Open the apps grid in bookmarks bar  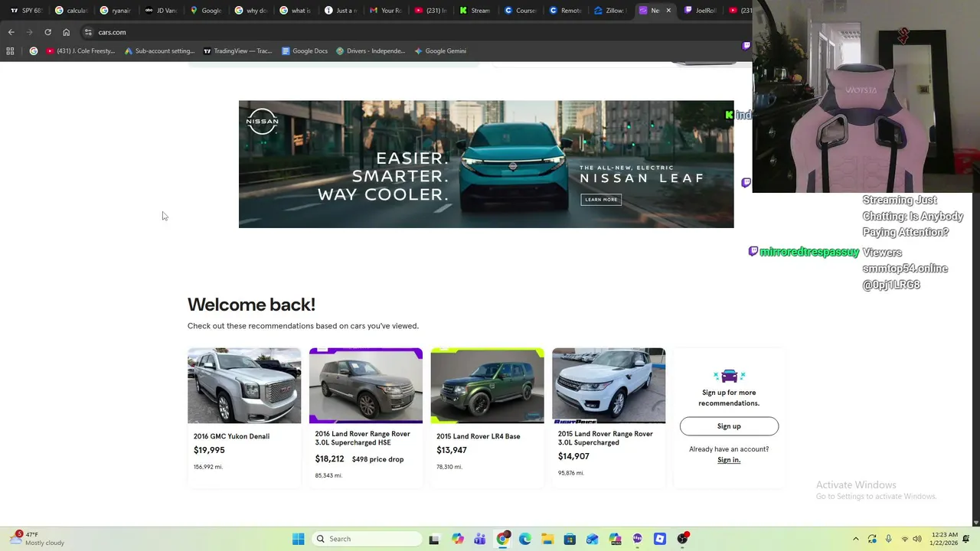pyautogui.click(x=10, y=51)
